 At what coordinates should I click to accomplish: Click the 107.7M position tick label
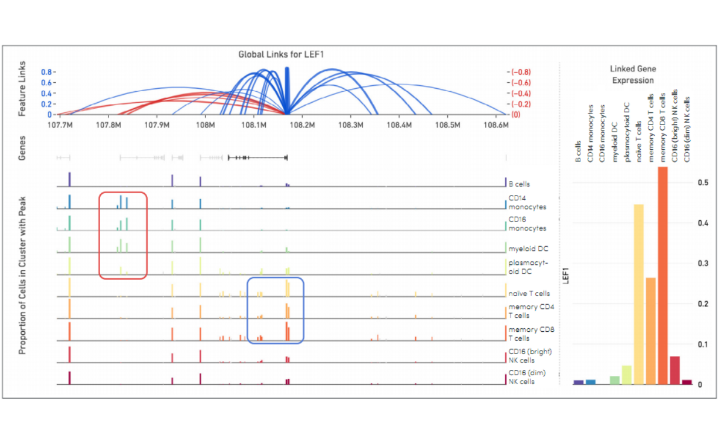[x=62, y=126]
